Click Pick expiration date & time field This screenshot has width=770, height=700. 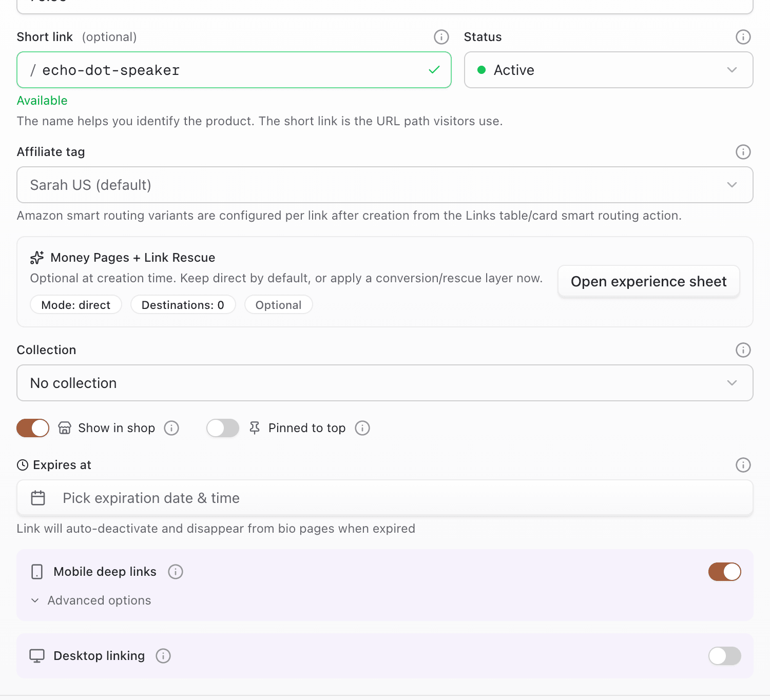tap(385, 498)
